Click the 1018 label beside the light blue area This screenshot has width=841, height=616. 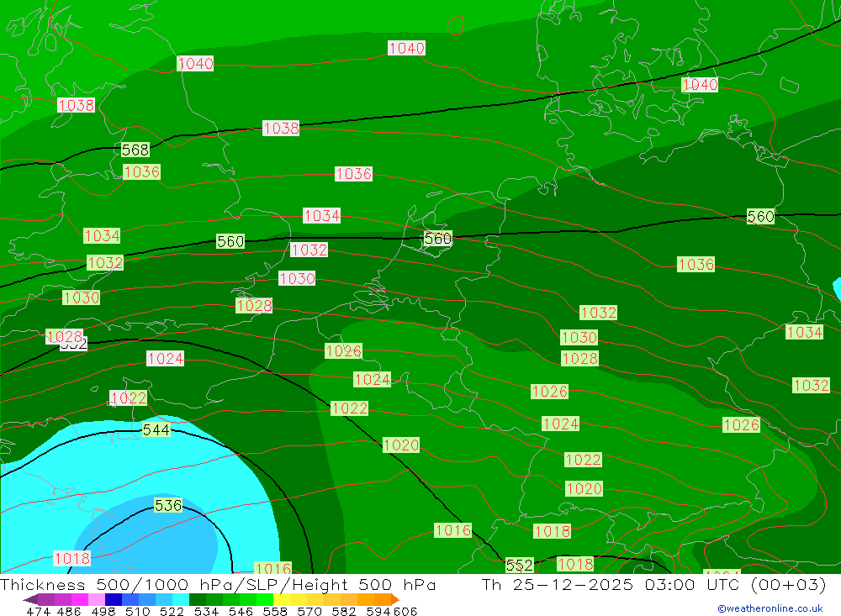71,559
